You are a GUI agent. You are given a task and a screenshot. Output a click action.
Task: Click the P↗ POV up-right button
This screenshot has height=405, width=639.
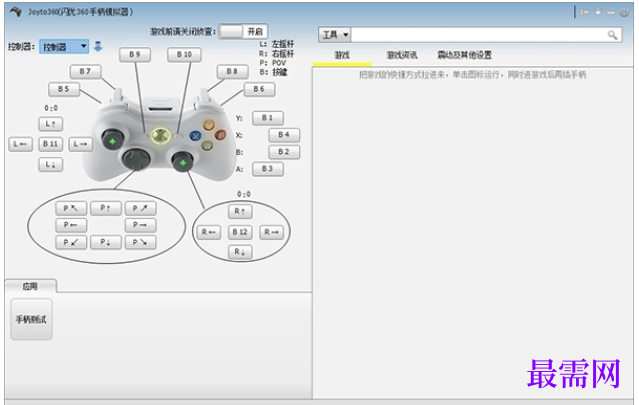(140, 208)
